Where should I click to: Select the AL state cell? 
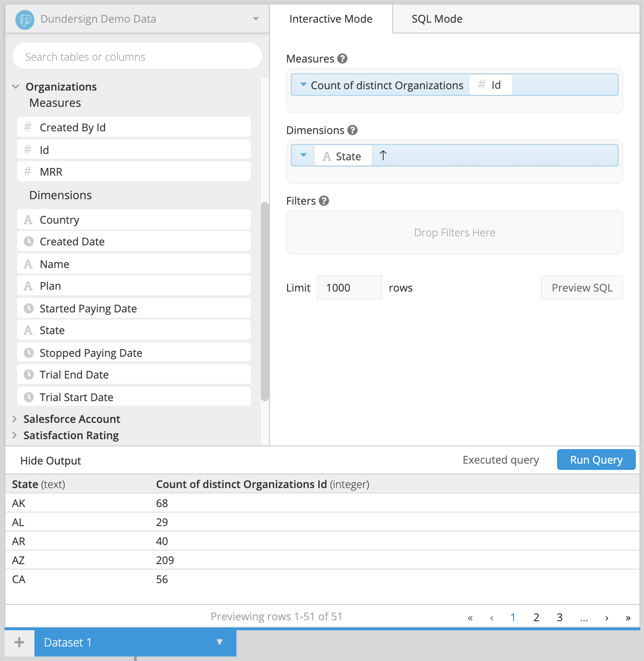tap(18, 522)
